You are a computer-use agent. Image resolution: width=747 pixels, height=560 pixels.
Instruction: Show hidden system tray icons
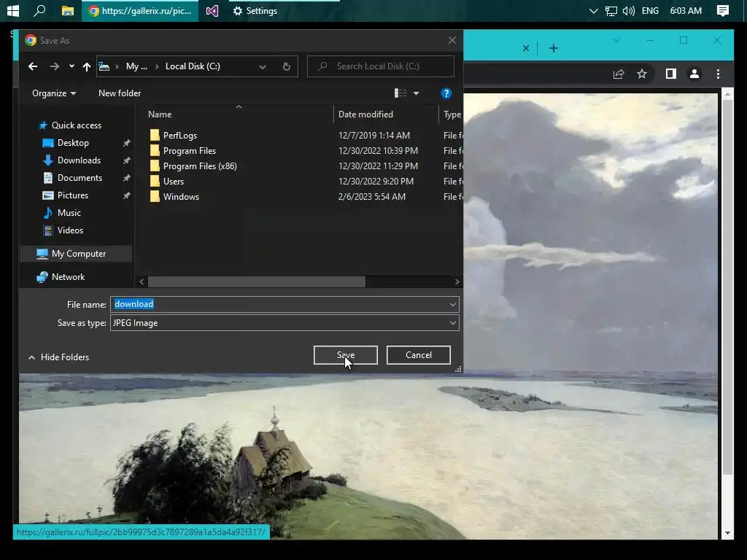(x=593, y=10)
